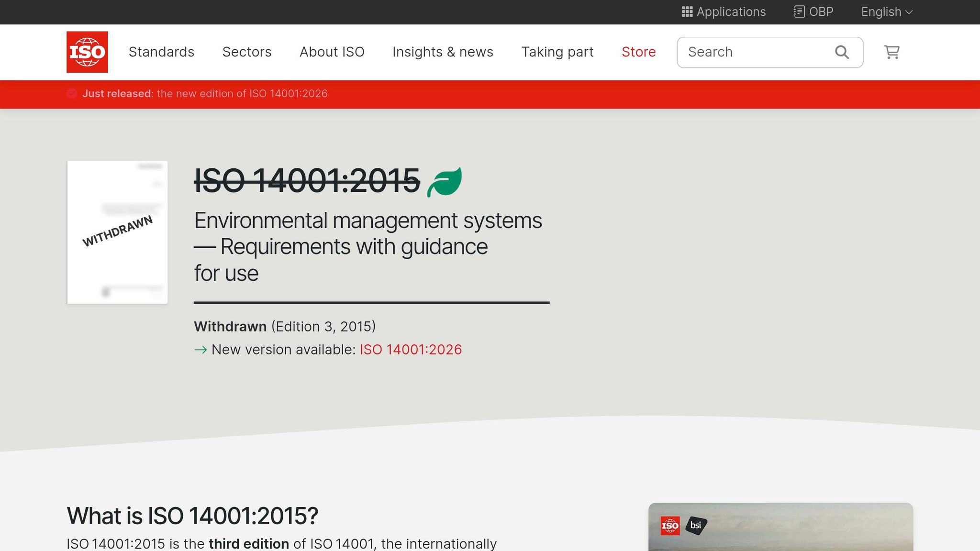Click the OBP icon in top bar
Viewport: 980px width, 551px height.
[798, 11]
